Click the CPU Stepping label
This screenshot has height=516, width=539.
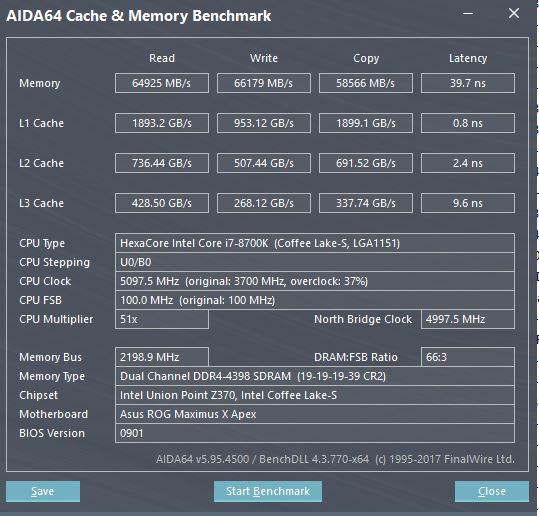coord(54,262)
